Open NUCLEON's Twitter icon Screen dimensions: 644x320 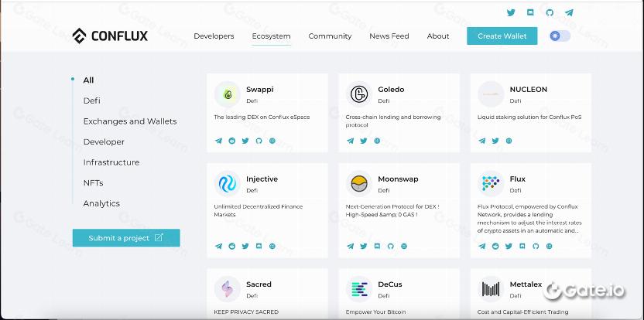[x=495, y=141]
